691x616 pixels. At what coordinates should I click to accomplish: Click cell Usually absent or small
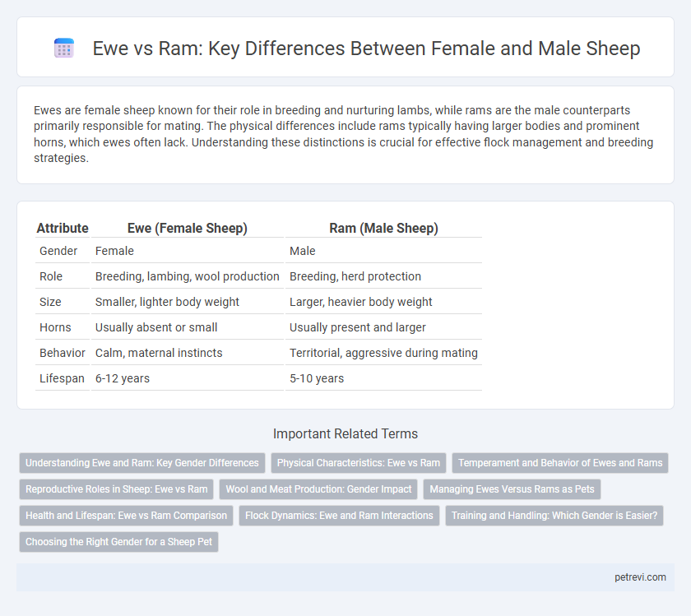[x=188, y=327]
